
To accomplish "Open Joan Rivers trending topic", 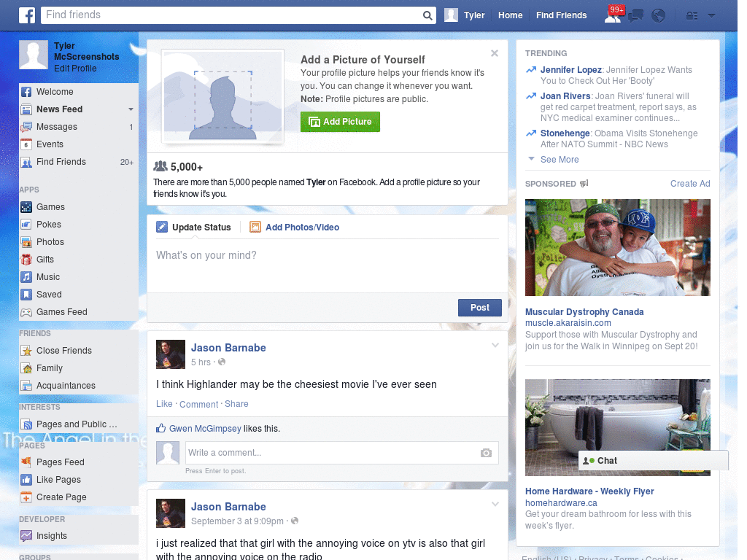I will (565, 96).
